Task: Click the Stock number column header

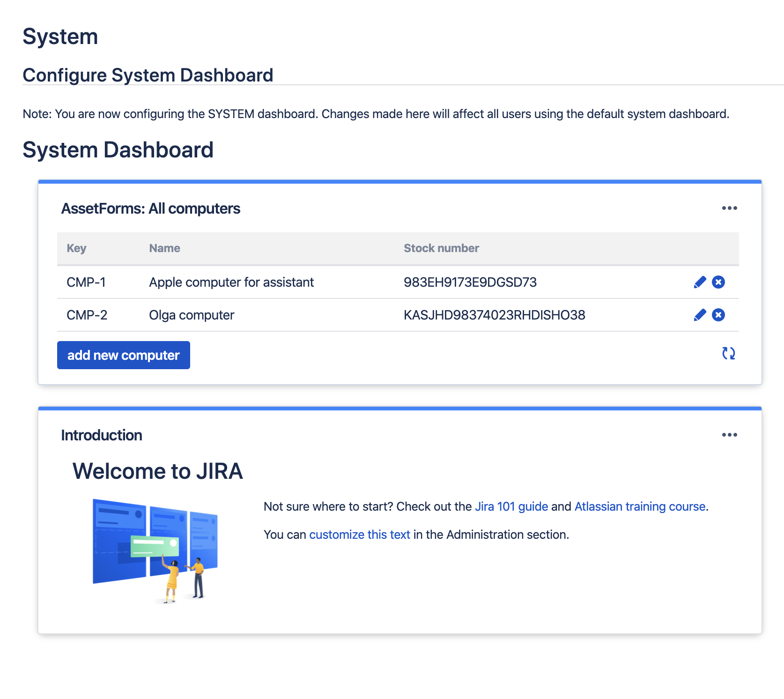Action: 441,248
